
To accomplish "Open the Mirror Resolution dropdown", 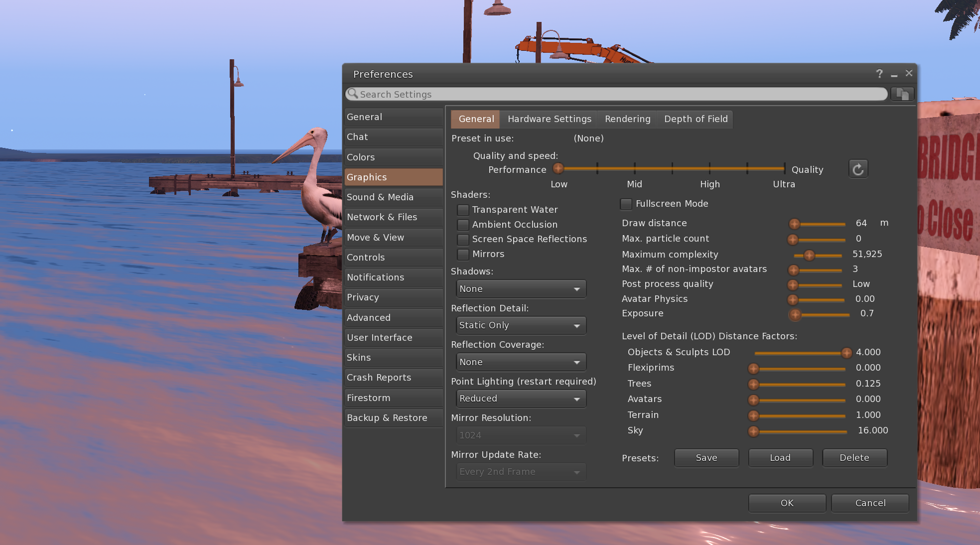I will pyautogui.click(x=521, y=435).
